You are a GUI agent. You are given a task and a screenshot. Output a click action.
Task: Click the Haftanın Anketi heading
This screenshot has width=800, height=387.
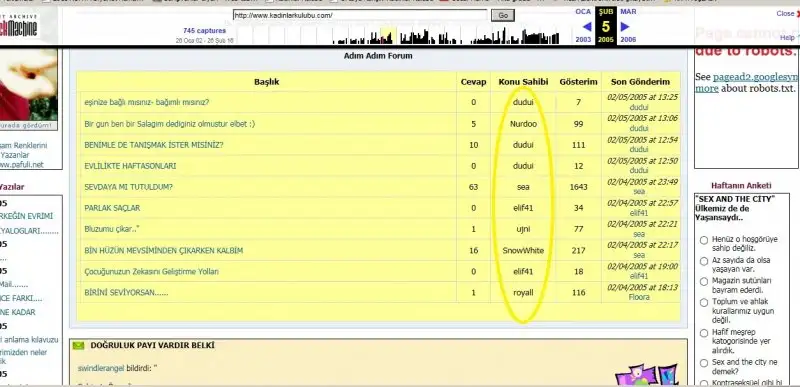coord(741,186)
